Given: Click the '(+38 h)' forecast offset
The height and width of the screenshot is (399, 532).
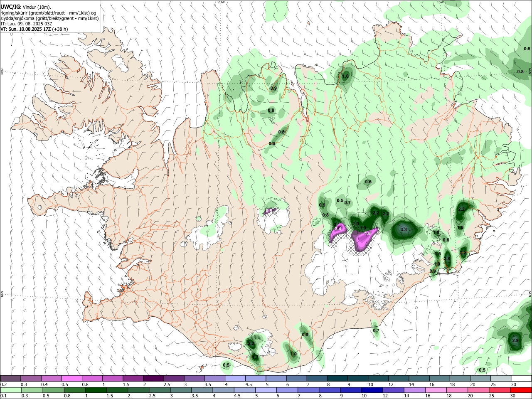Looking at the screenshot, I should pyautogui.click(x=60, y=29).
